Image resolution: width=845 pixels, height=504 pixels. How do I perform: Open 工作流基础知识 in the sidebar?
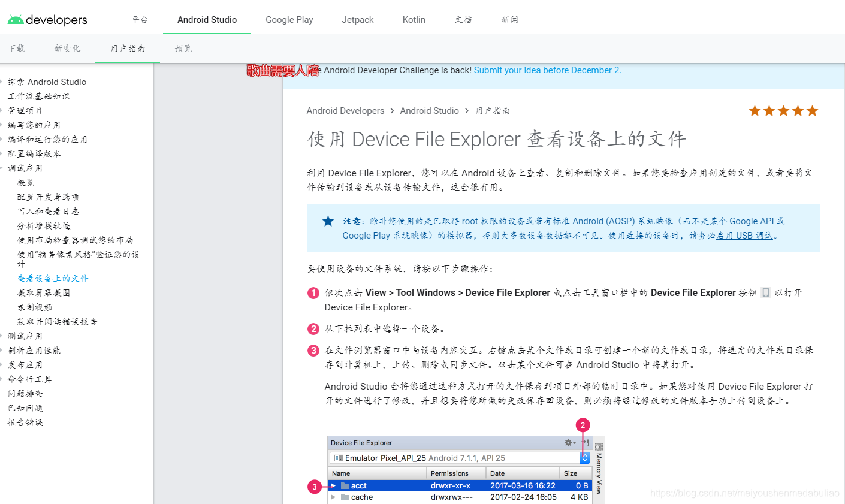[38, 96]
